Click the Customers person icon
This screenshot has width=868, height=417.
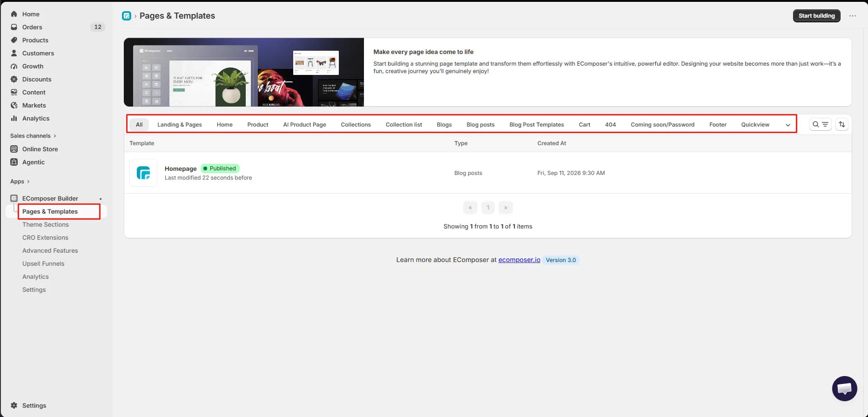point(14,53)
